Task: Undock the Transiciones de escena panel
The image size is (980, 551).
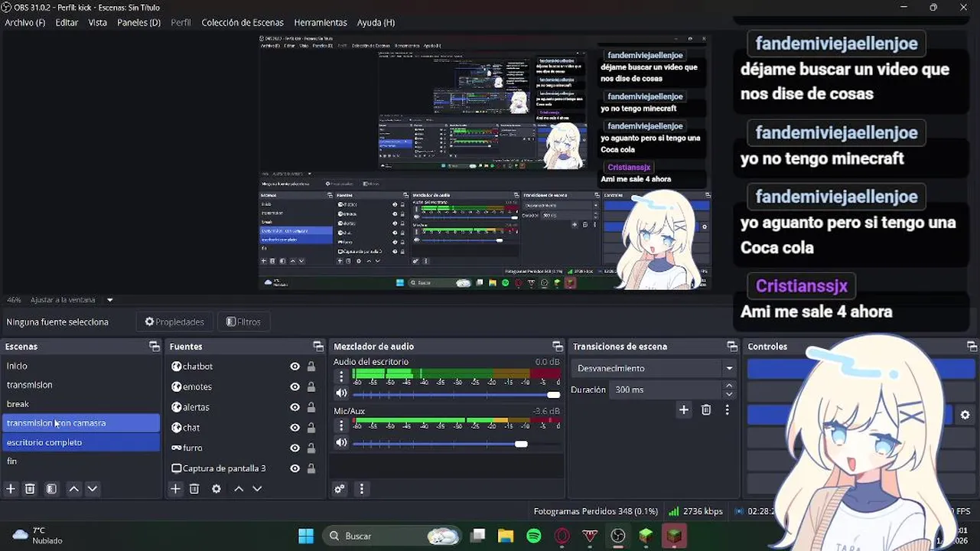Action: [732, 347]
